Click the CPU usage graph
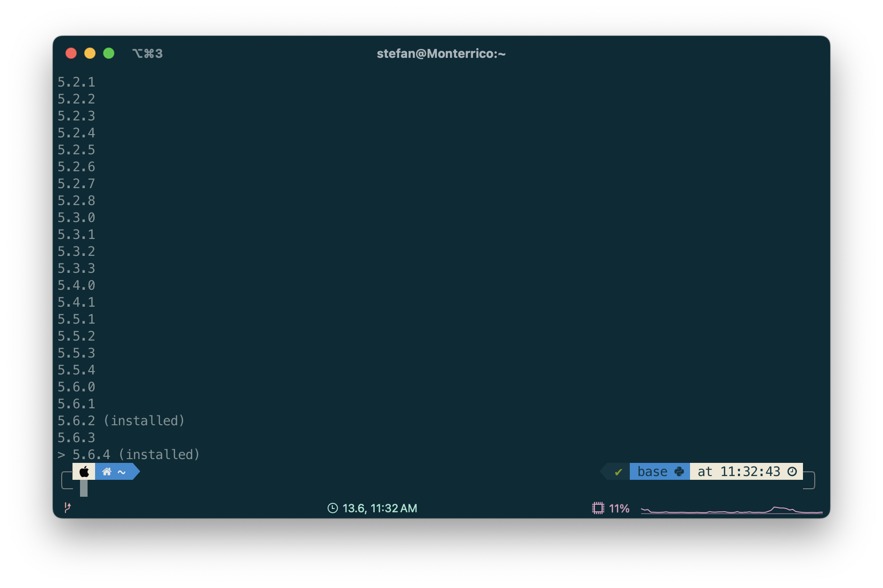Viewport: 883px width, 588px height. coord(731,509)
